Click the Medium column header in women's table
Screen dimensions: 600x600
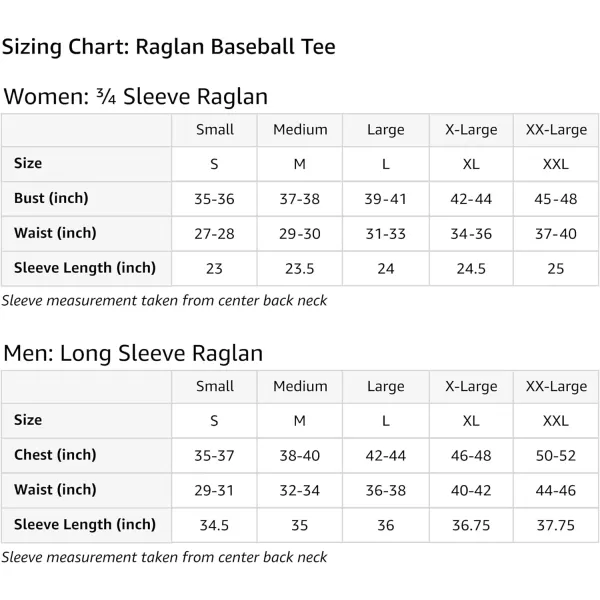point(300,130)
